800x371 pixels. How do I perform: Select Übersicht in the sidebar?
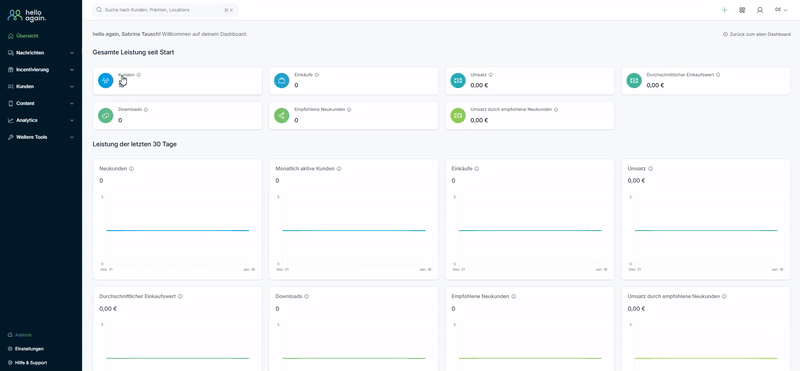coord(27,36)
